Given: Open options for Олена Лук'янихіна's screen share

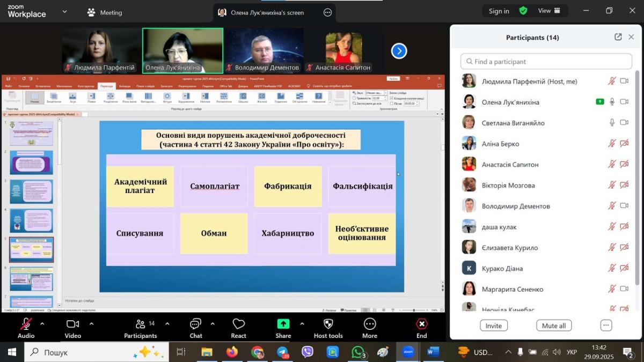Looking at the screenshot, I should tap(327, 12).
